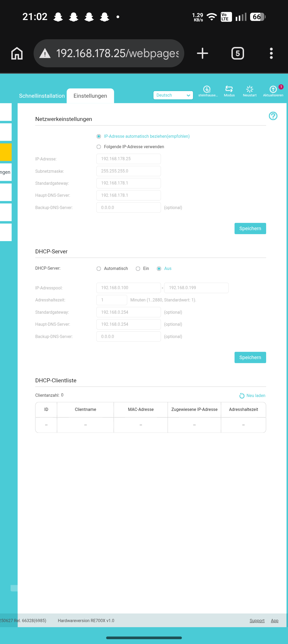288x644 pixels.
Task: Tap the browser home icon
Action: [17, 53]
